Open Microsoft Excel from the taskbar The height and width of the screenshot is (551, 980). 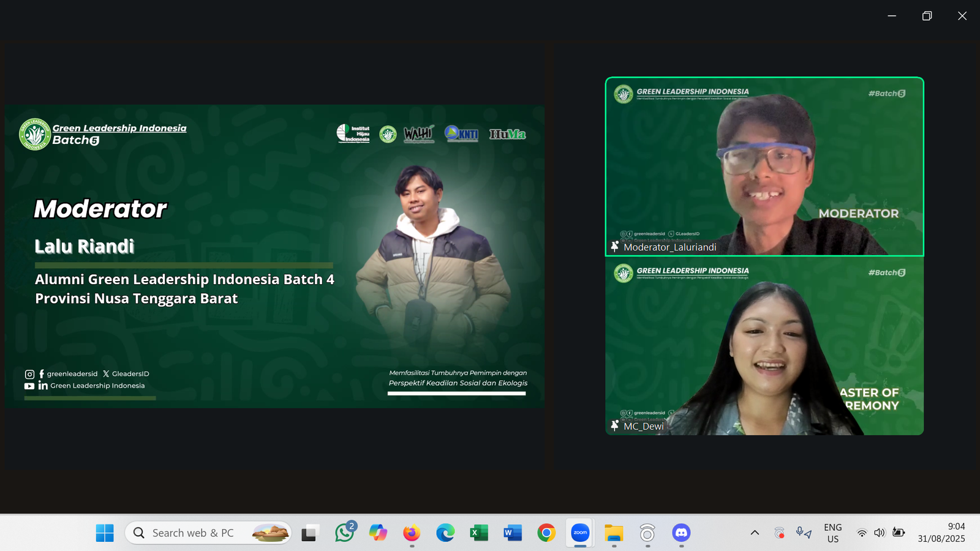point(479,533)
